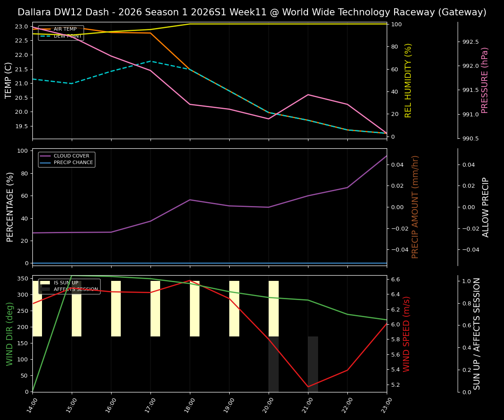Select the IS SUN UP legend swatch
The height and width of the screenshot is (420, 504).
(x=45, y=283)
